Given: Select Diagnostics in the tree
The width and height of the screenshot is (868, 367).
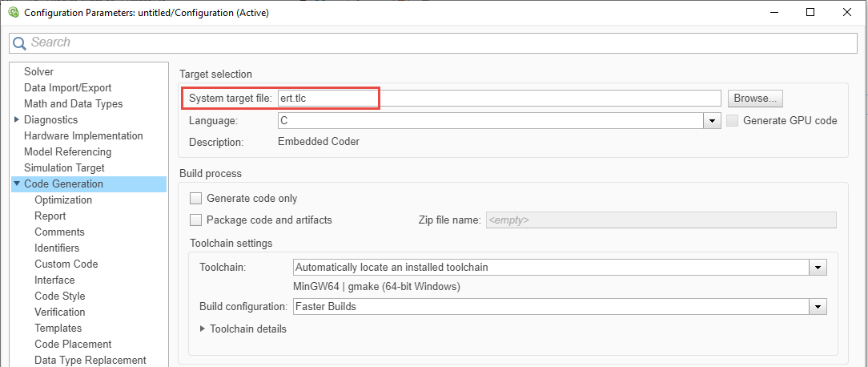Looking at the screenshot, I should 51,119.
